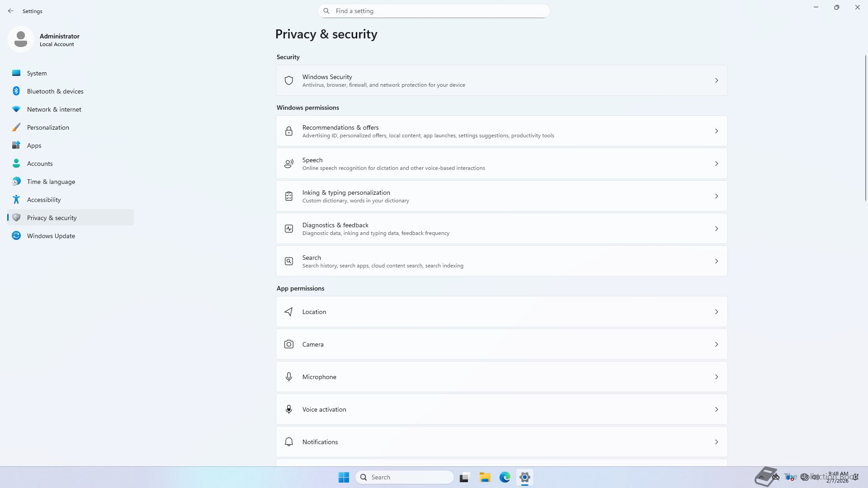Image resolution: width=868 pixels, height=488 pixels.
Task: Click the Microphone permission icon
Action: [289, 377]
